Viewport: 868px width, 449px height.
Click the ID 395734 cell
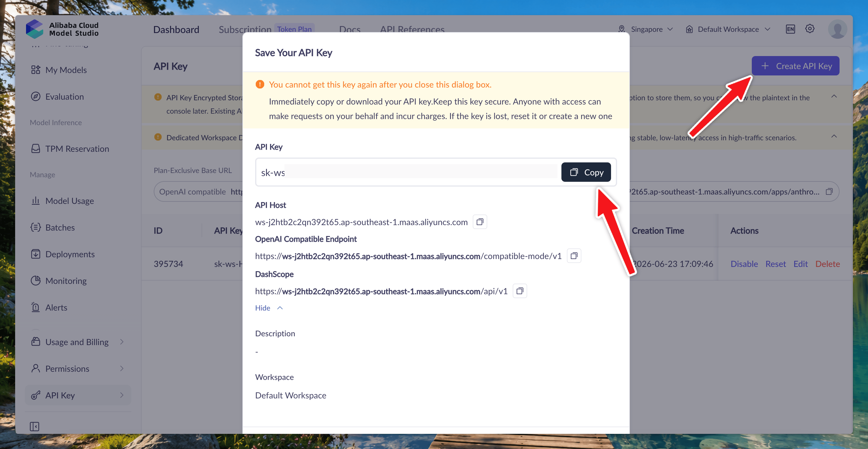(168, 264)
